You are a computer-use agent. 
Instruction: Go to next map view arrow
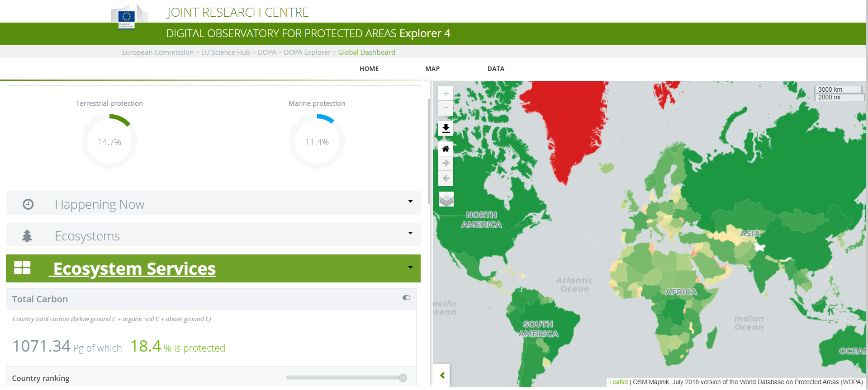(446, 163)
